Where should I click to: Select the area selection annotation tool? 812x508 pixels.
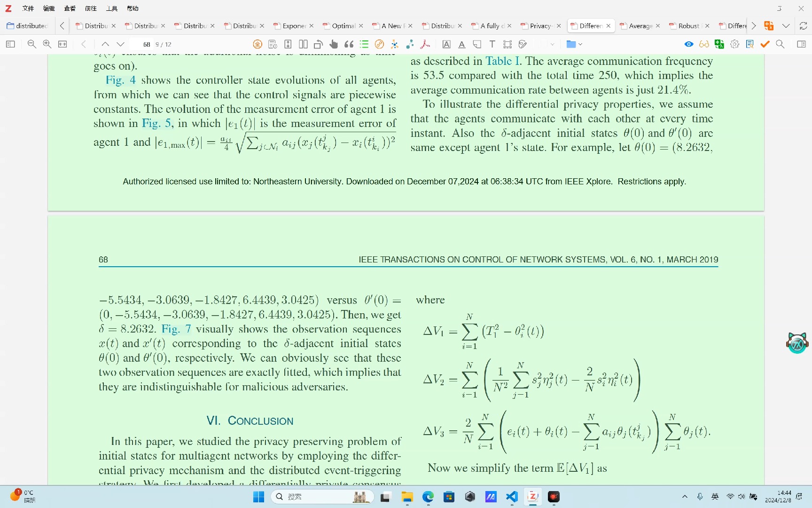[507, 44]
